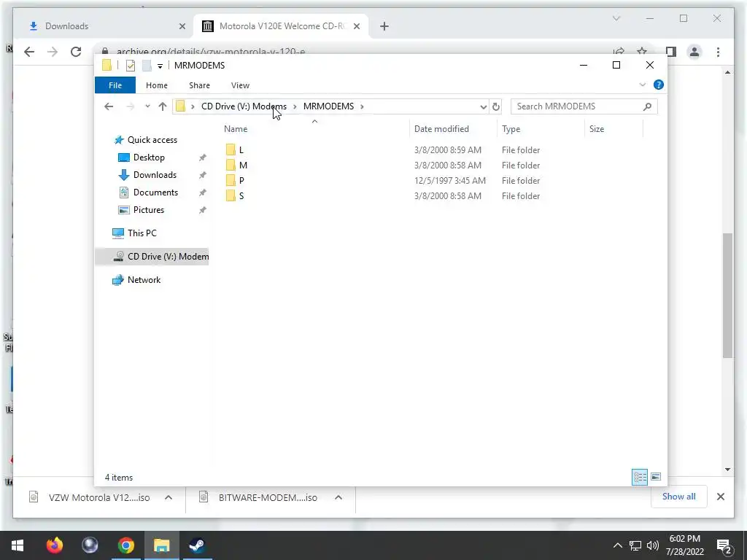Expand the Explorer ribbon
747x560 pixels.
(x=642, y=85)
